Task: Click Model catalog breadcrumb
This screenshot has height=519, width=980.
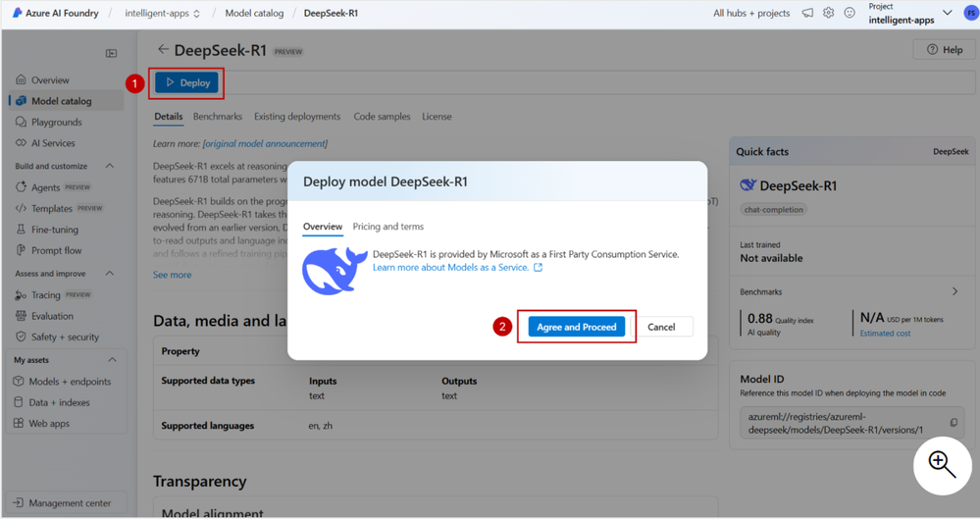Action: pos(254,13)
